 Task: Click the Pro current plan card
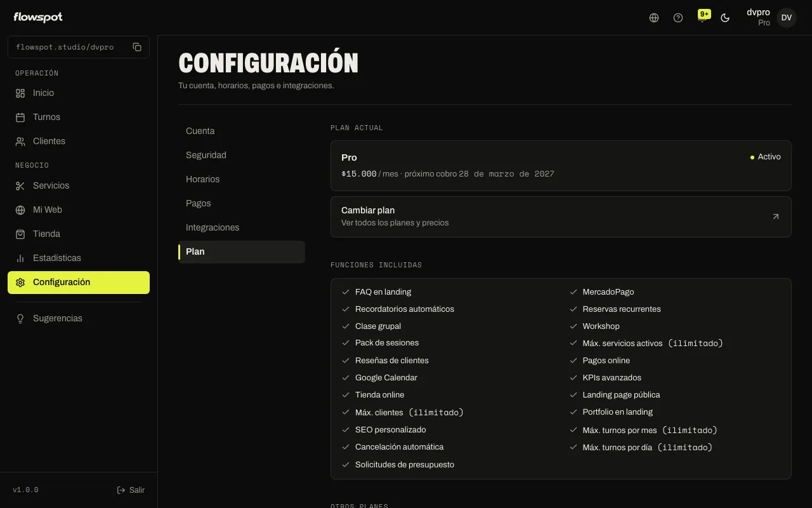(561, 166)
